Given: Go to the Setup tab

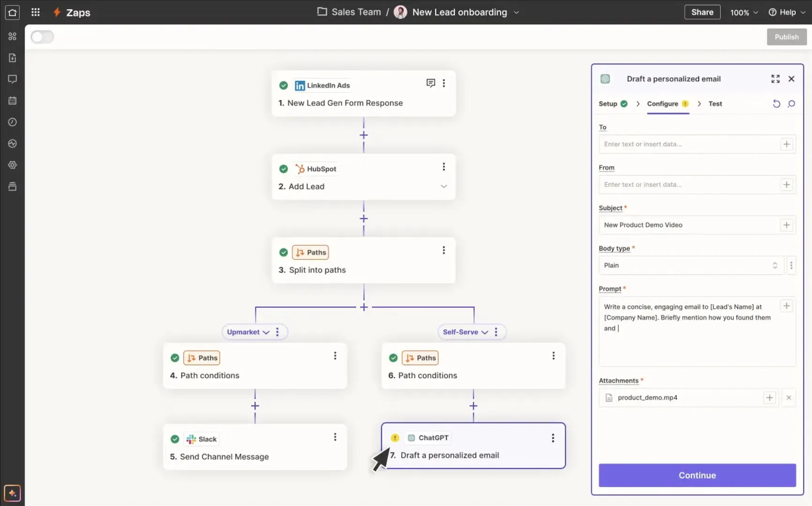Looking at the screenshot, I should 613,104.
